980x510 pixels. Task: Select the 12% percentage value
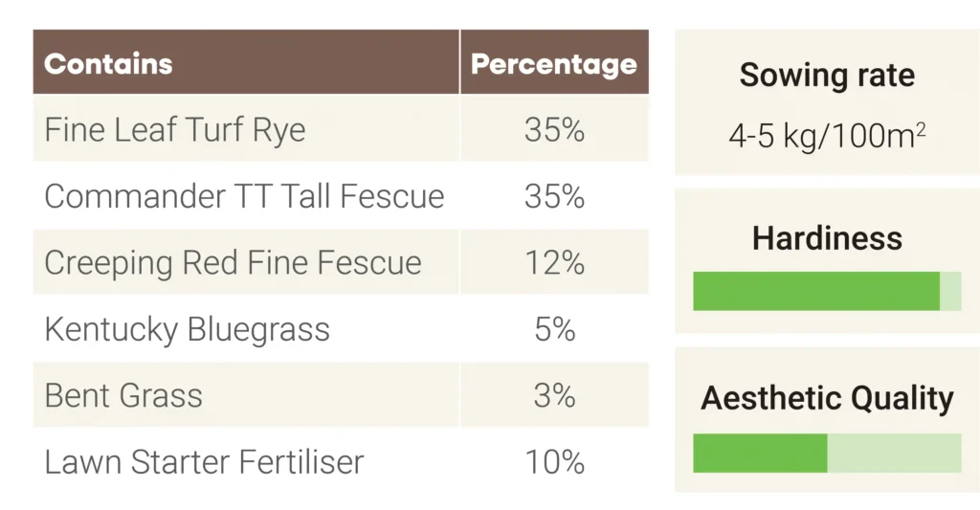(554, 263)
